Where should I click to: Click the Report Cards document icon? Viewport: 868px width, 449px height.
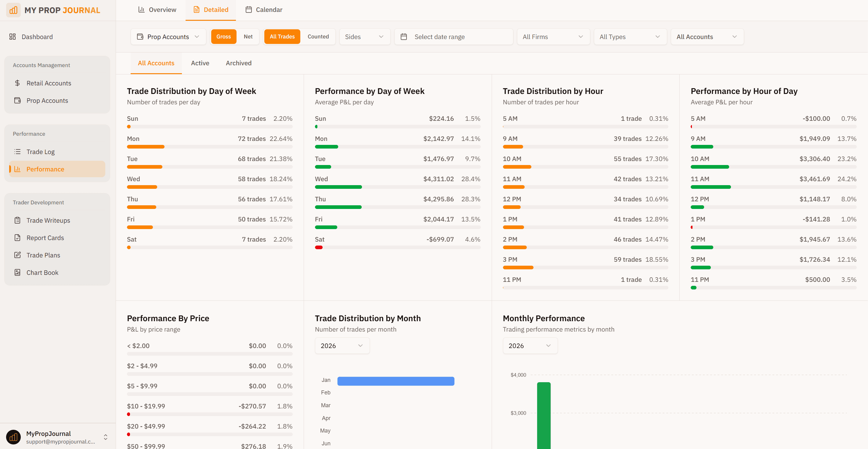point(17,238)
